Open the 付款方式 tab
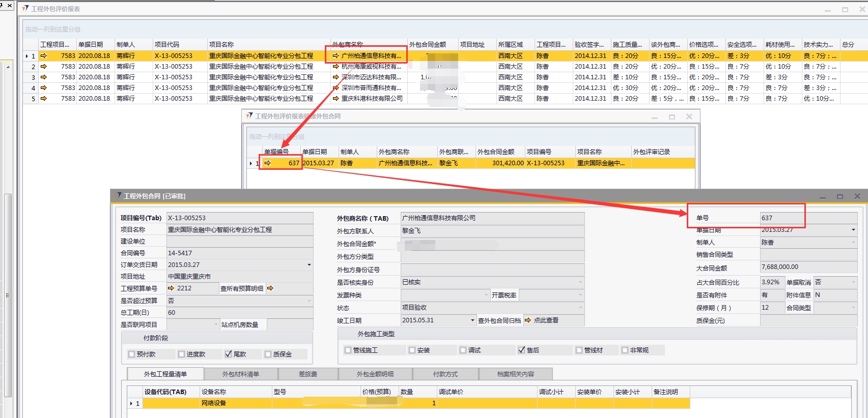This screenshot has width=868, height=418. (x=445, y=374)
